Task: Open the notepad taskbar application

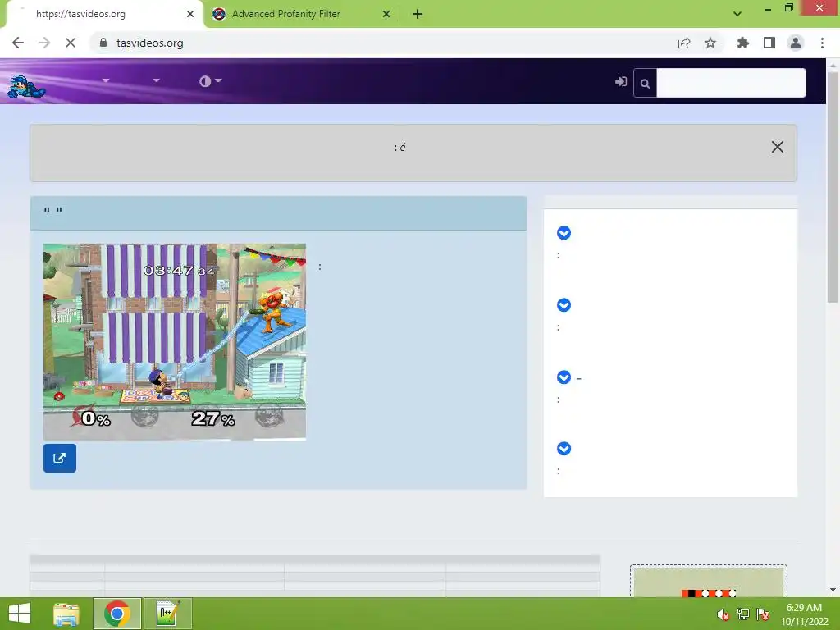Action: (x=167, y=614)
